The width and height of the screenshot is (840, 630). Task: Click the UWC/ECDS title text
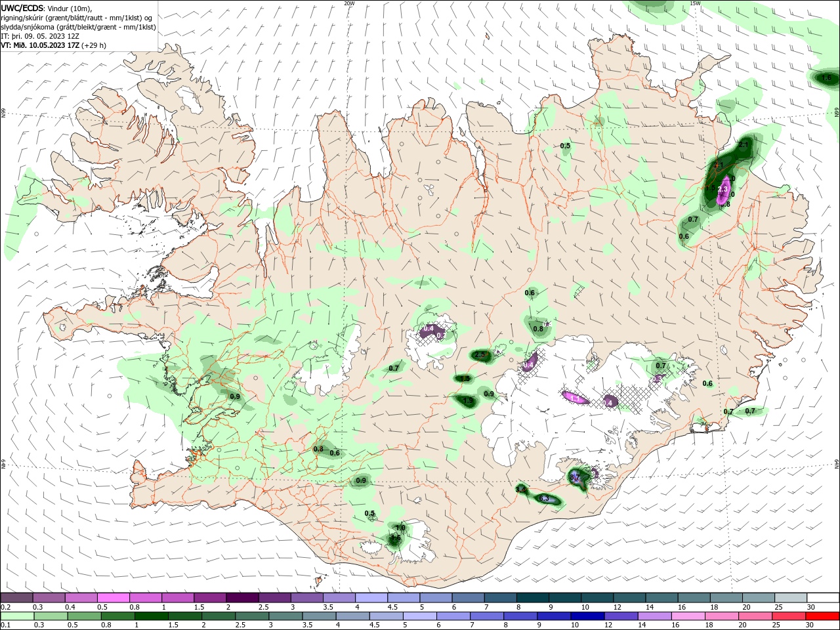(22, 8)
